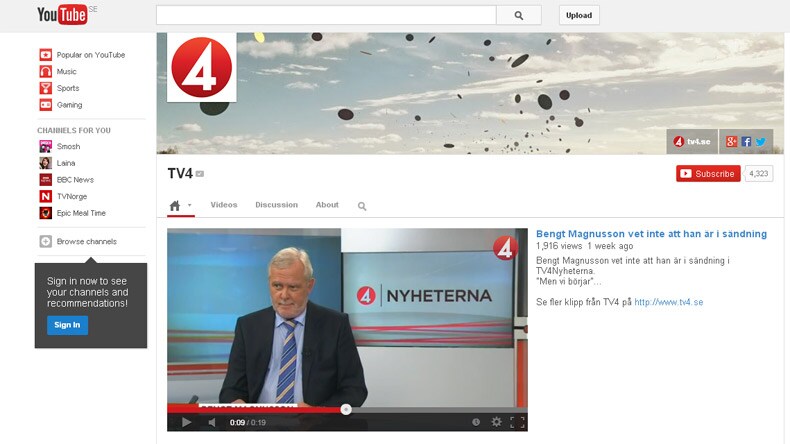The image size is (790, 444).
Task: Open TV4's Twitter page icon
Action: (x=760, y=142)
